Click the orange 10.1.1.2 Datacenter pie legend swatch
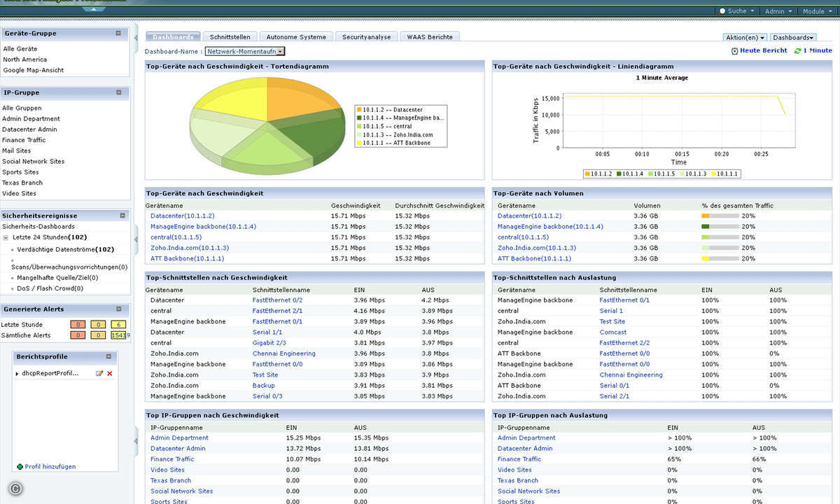 pyautogui.click(x=359, y=110)
